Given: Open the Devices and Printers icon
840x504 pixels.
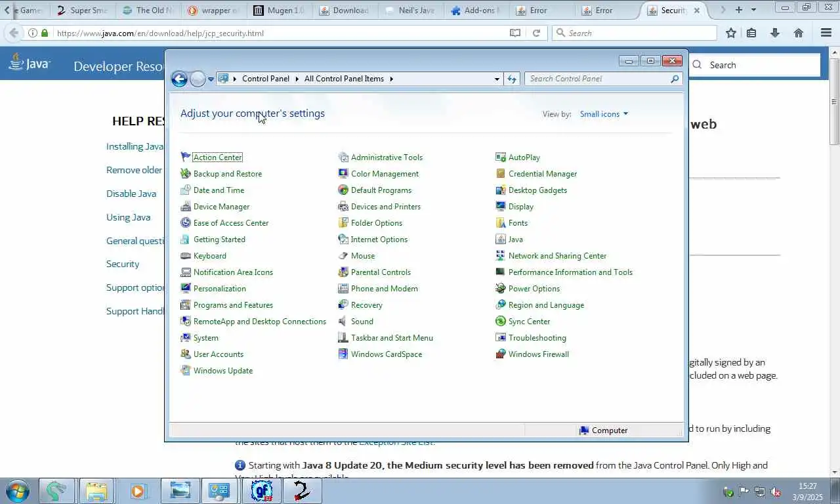Looking at the screenshot, I should click(343, 207).
